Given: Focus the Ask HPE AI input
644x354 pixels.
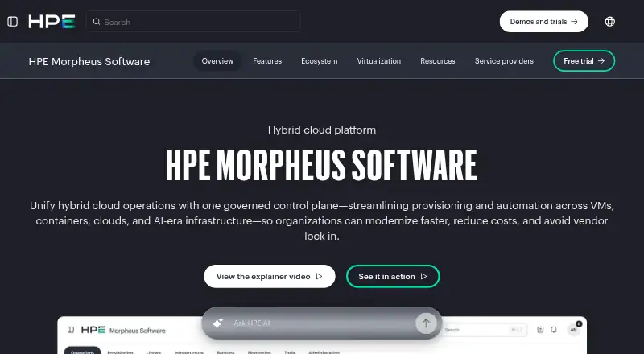Looking at the screenshot, I should coord(323,323).
